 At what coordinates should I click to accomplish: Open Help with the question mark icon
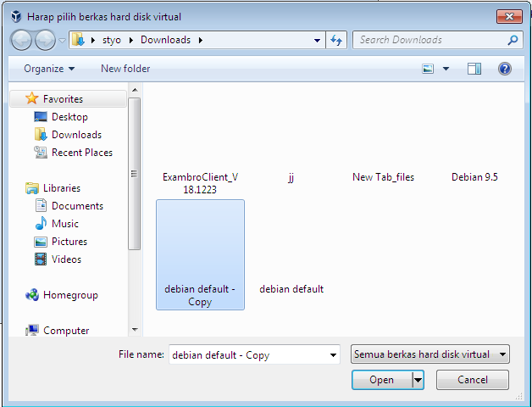(505, 69)
